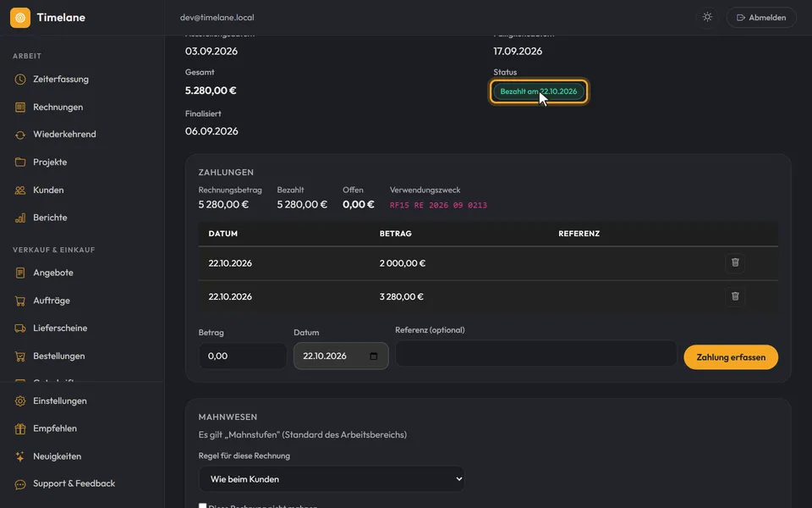Go to Angebote in the sidebar
812x508 pixels.
tap(52, 273)
